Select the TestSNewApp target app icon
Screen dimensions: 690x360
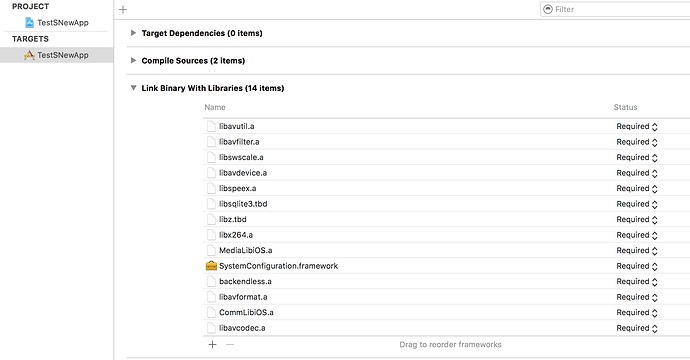click(29, 55)
